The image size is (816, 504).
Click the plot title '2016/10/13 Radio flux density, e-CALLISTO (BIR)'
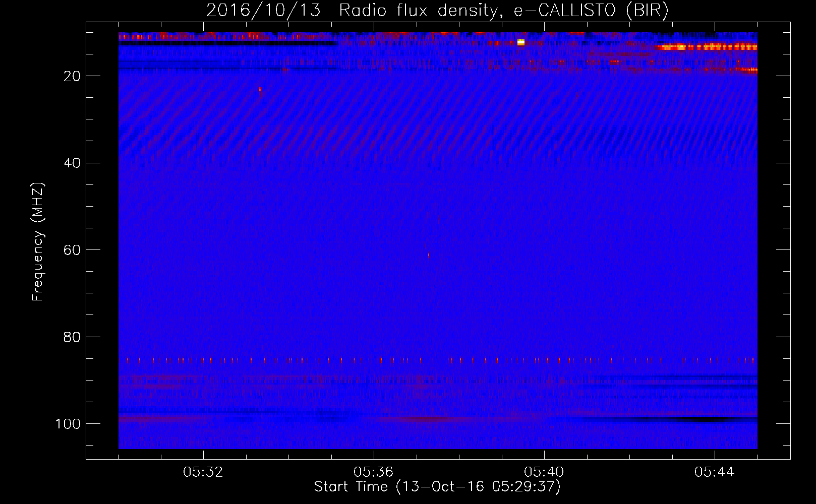(x=437, y=11)
